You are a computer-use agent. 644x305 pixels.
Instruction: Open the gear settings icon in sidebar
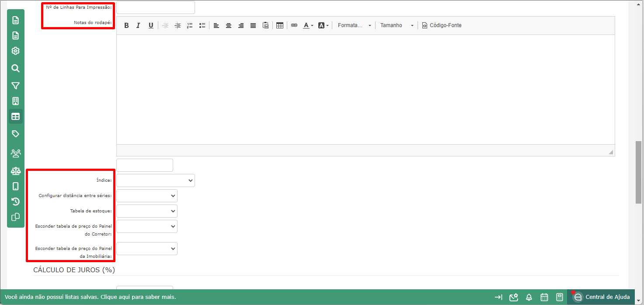pos(16,51)
